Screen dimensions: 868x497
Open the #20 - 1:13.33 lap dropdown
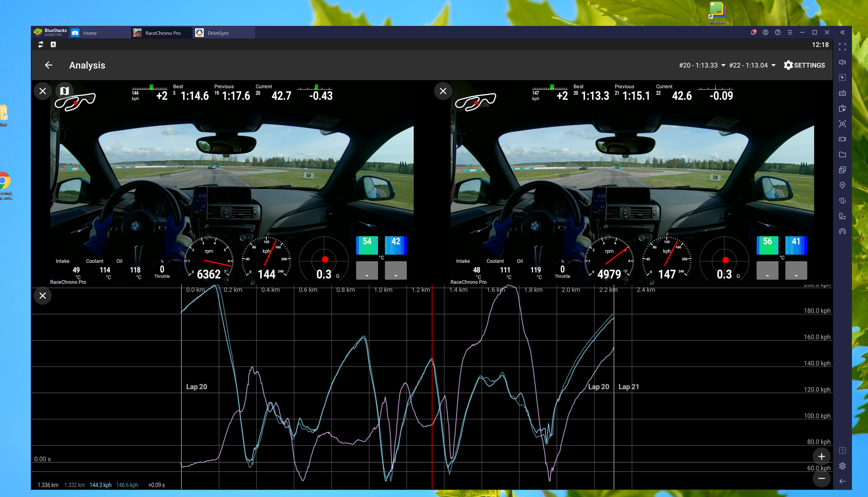tap(702, 65)
